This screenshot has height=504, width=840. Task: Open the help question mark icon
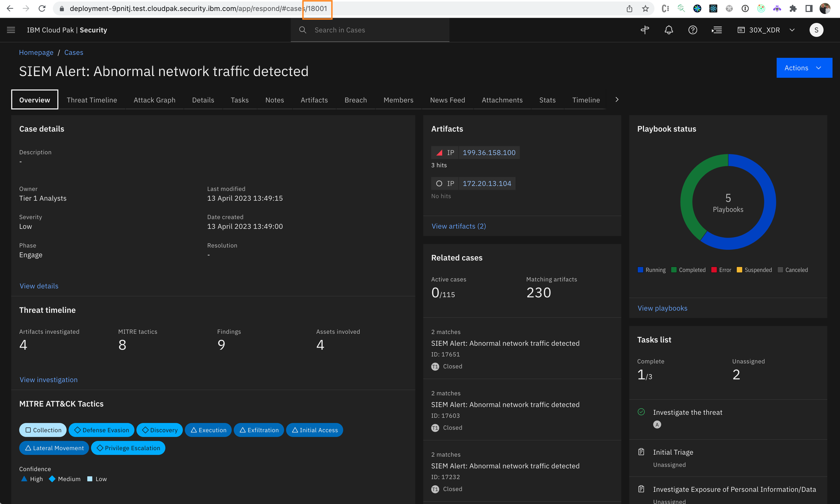[693, 30]
